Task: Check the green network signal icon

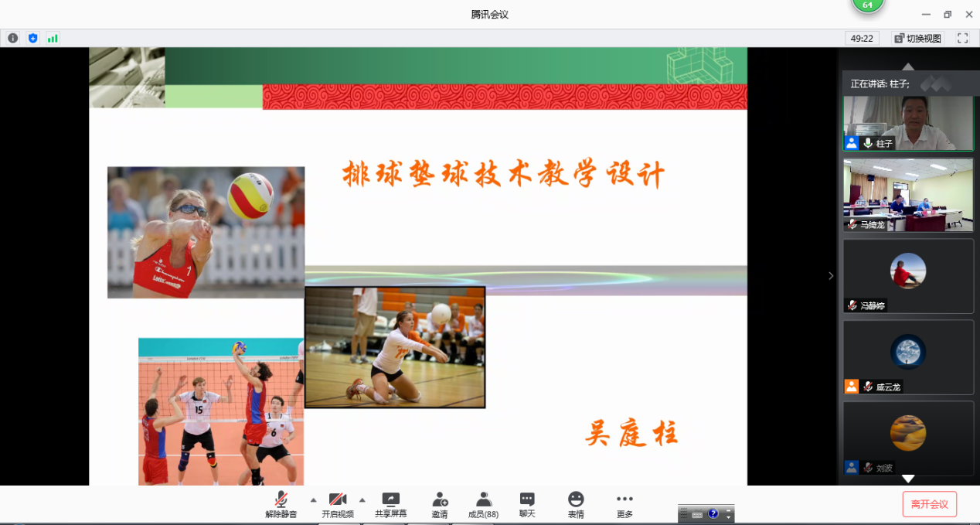Action: tap(53, 38)
